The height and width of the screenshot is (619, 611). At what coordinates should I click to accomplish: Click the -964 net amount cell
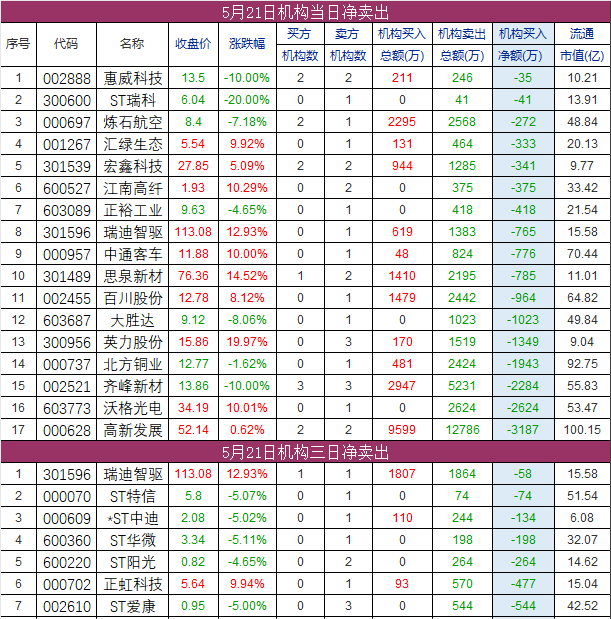[523, 298]
